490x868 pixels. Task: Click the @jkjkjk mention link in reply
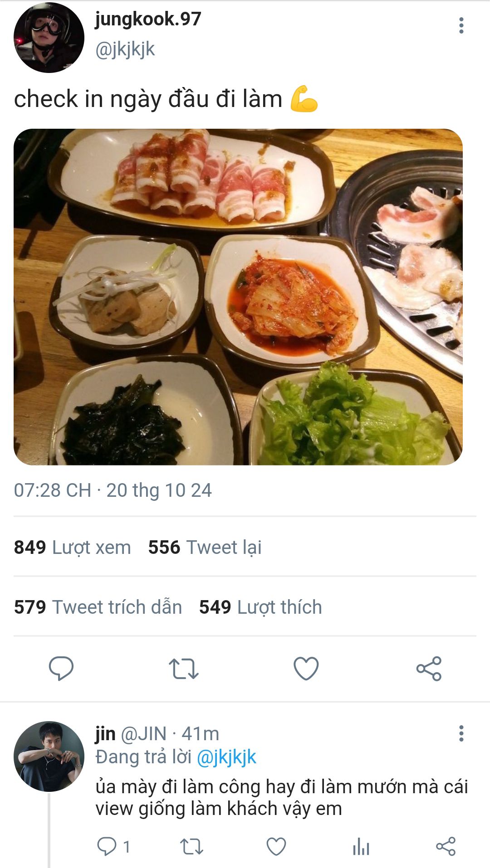[226, 757]
